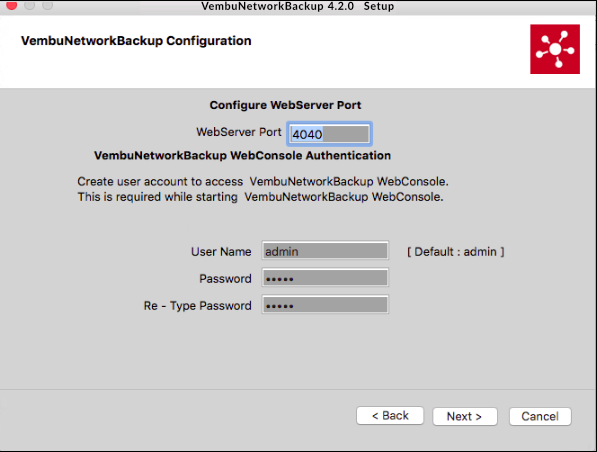This screenshot has width=597, height=452.
Task: Focus the User Name field containing admin
Action: click(325, 251)
